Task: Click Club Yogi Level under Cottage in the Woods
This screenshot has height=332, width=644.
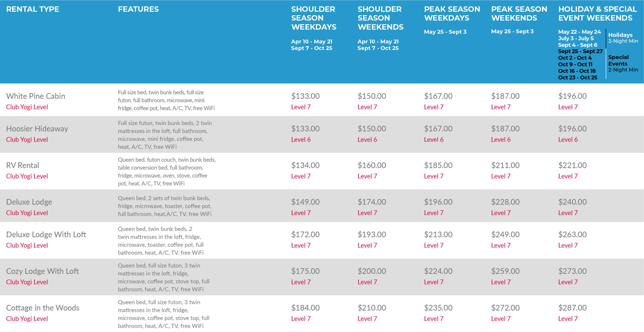Action: [x=27, y=319]
